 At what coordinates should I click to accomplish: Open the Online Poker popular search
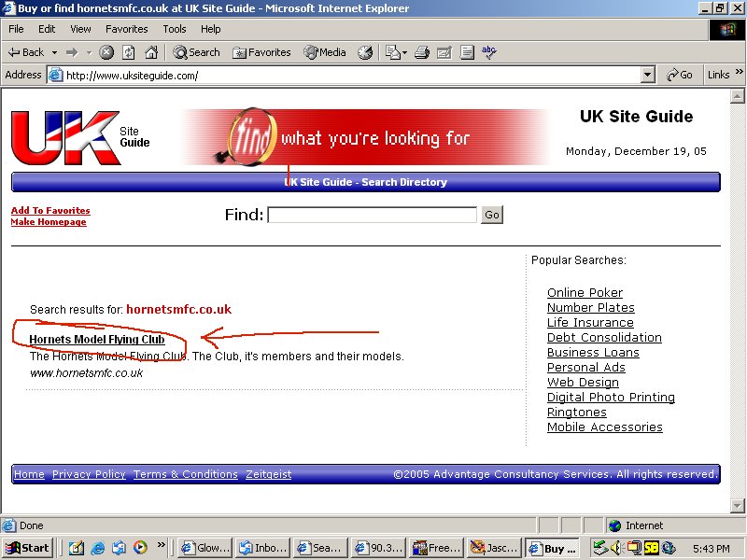[x=585, y=293]
